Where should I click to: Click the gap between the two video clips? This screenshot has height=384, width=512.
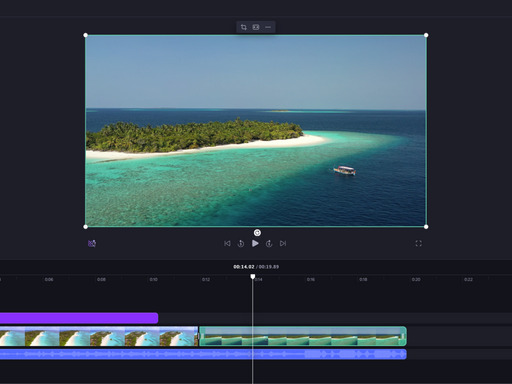tap(198, 336)
